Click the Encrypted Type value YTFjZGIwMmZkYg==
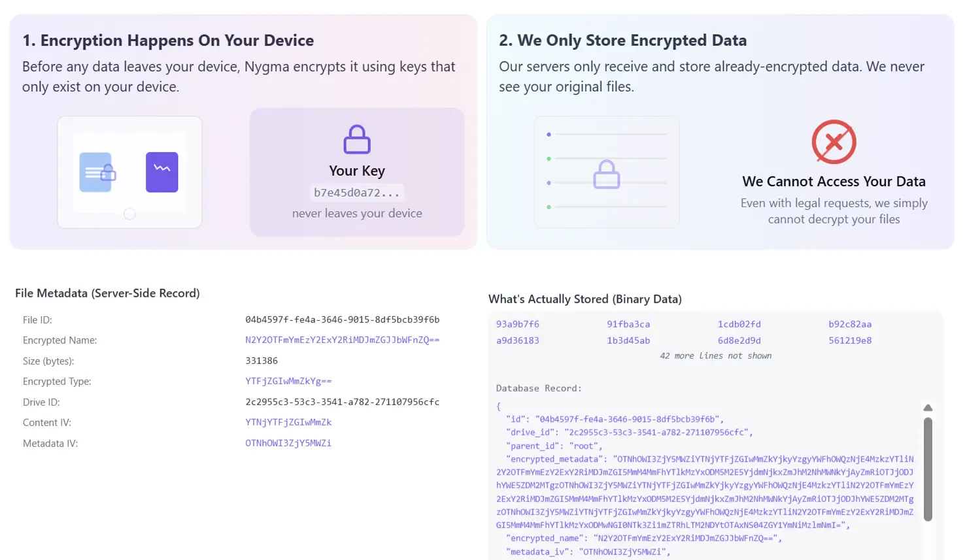This screenshot has width=965, height=560. [x=288, y=381]
